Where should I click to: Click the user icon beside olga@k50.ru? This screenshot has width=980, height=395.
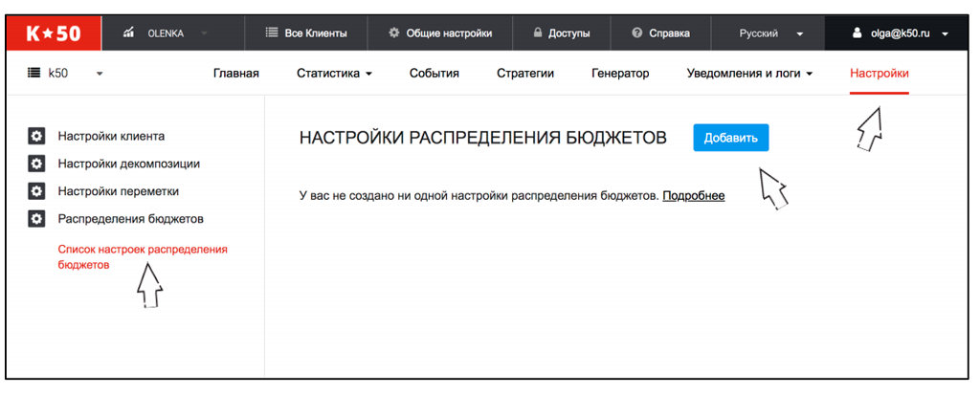(x=857, y=33)
